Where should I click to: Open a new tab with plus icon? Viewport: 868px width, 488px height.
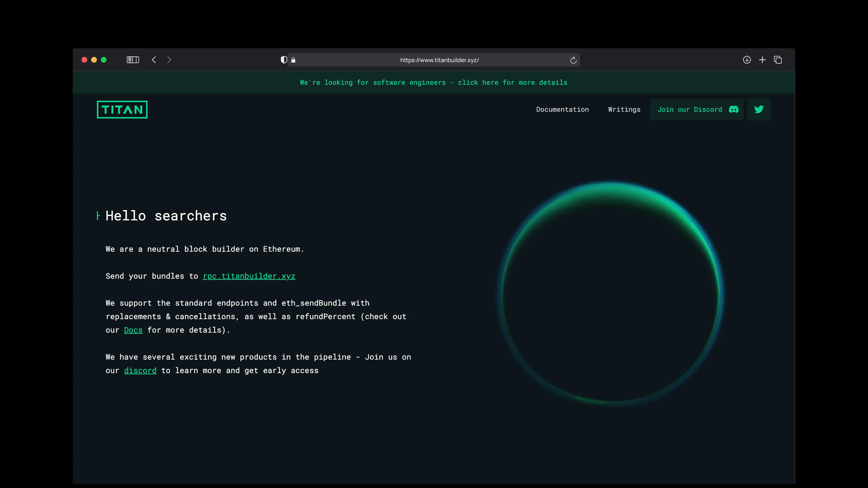pyautogui.click(x=762, y=60)
